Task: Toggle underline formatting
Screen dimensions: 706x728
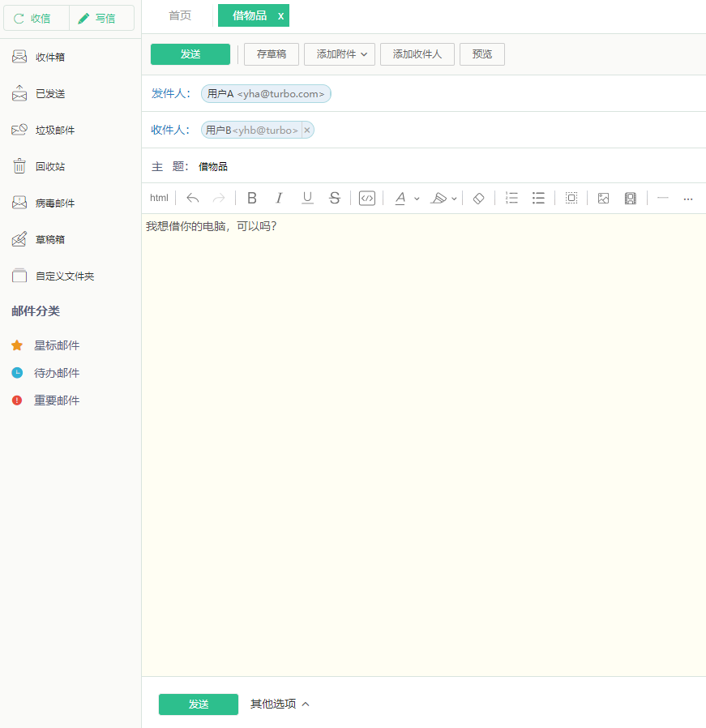Action: point(307,199)
